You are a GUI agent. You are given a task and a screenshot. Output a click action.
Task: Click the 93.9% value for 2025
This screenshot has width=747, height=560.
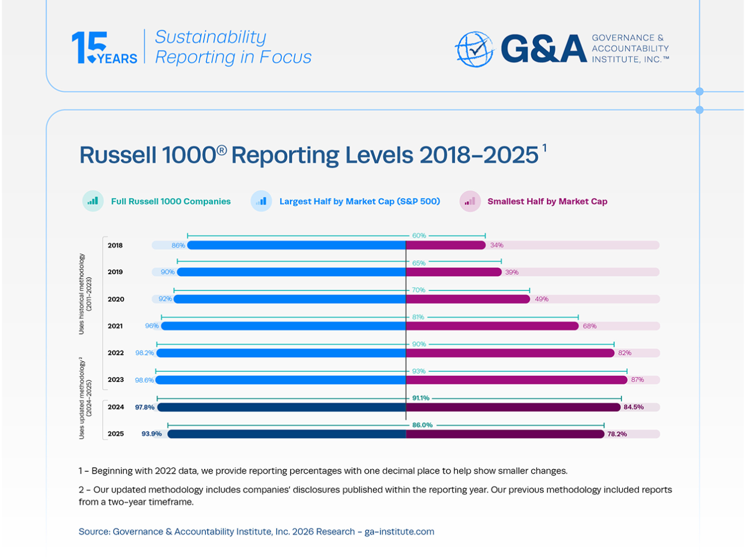pyautogui.click(x=152, y=434)
